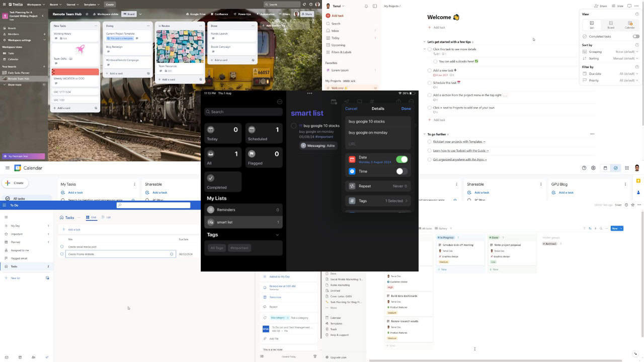Open Table view in Trello sidebar

point(11,53)
